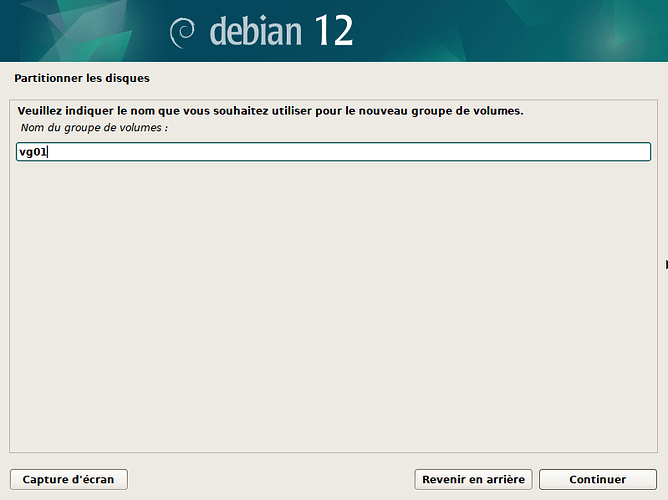Click the Debian swirl logo

182,33
